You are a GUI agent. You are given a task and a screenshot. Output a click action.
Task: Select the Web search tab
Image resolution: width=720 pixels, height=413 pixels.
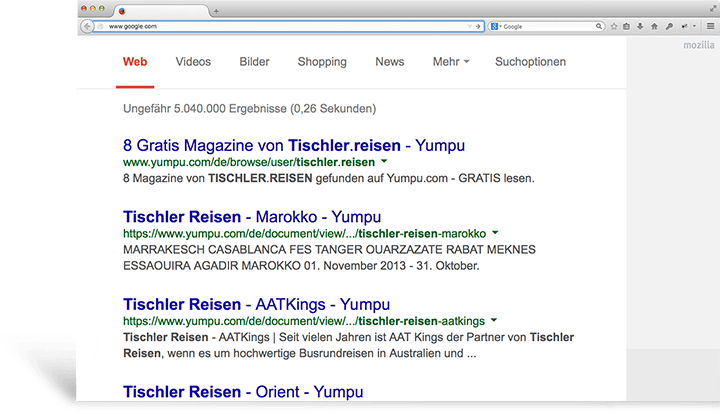tap(135, 62)
